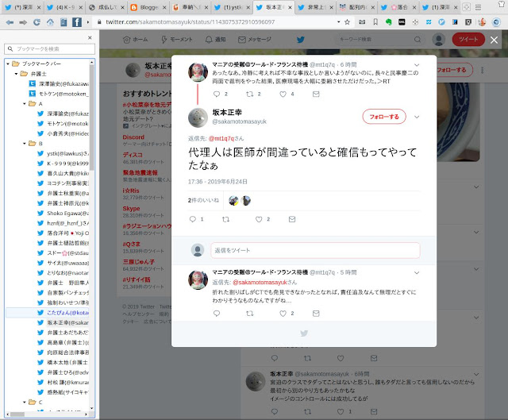
Task: Collapse the 弁護士 bookmark folder
Action: pos(16,74)
